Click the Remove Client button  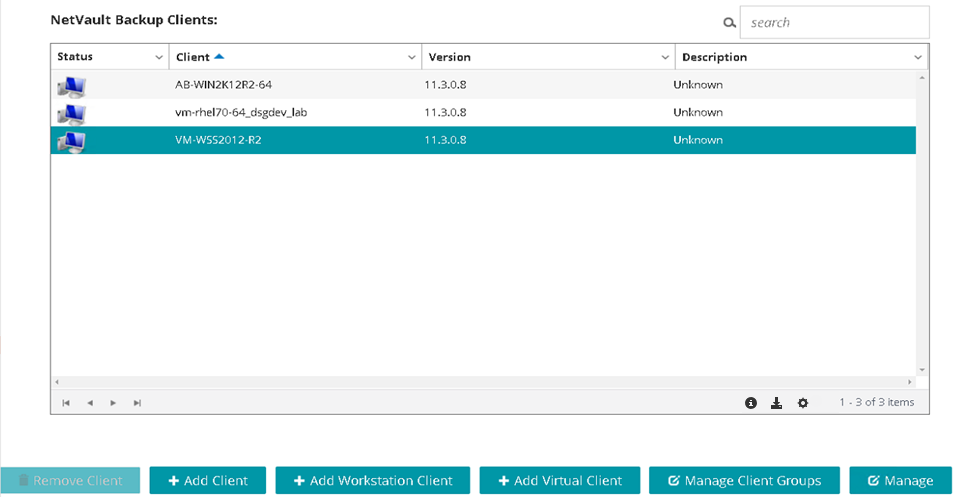70,481
